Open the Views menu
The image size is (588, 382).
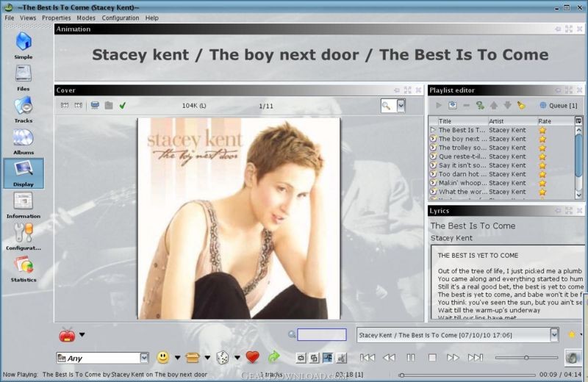pyautogui.click(x=28, y=18)
